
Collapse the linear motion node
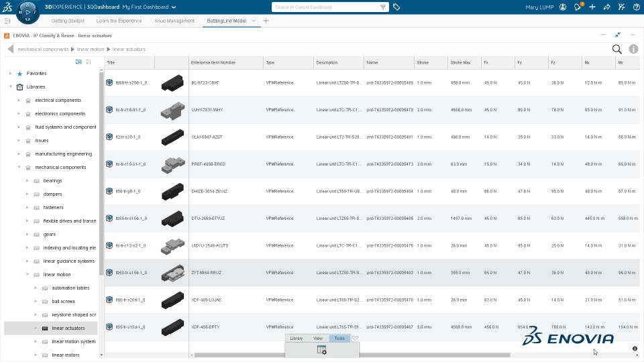click(x=27, y=275)
